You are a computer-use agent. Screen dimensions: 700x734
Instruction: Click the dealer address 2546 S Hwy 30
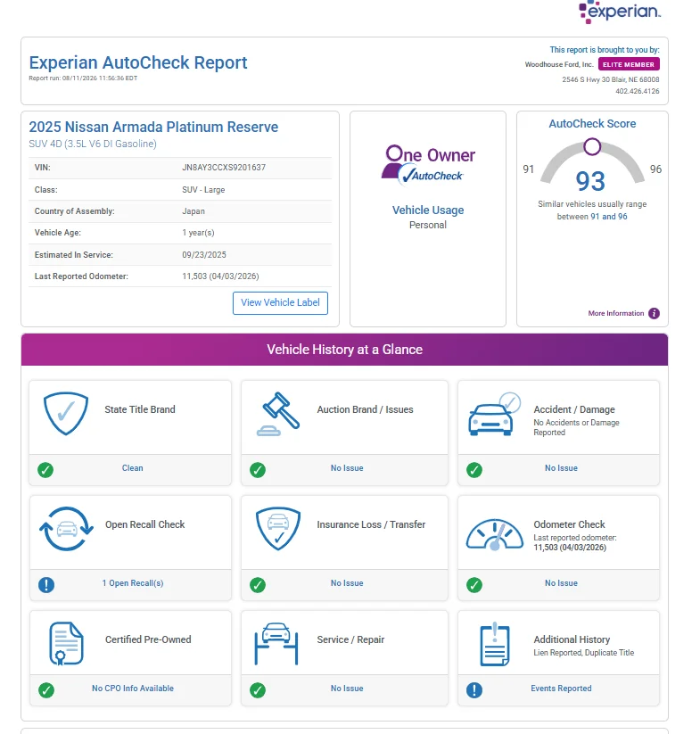611,79
